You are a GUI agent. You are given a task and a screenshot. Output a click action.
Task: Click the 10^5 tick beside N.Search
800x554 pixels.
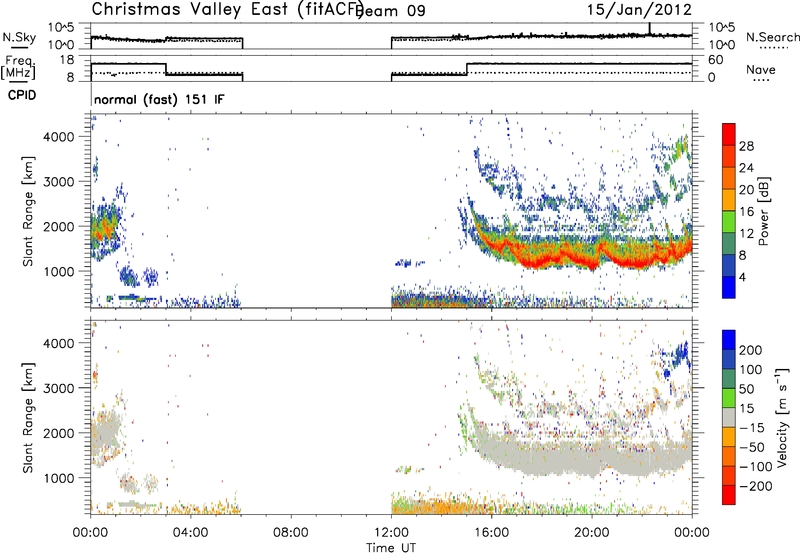722,28
